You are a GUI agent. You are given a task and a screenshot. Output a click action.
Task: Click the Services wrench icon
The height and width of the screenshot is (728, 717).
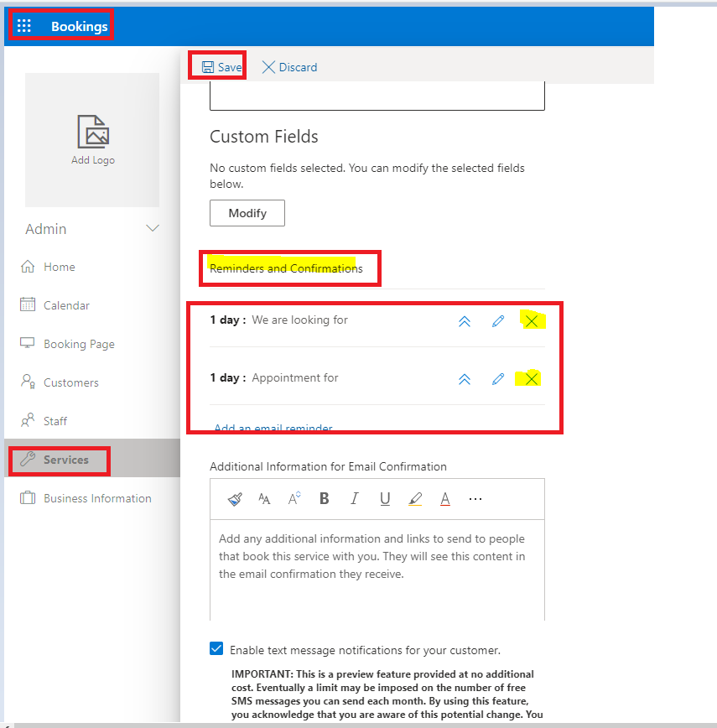pos(28,459)
